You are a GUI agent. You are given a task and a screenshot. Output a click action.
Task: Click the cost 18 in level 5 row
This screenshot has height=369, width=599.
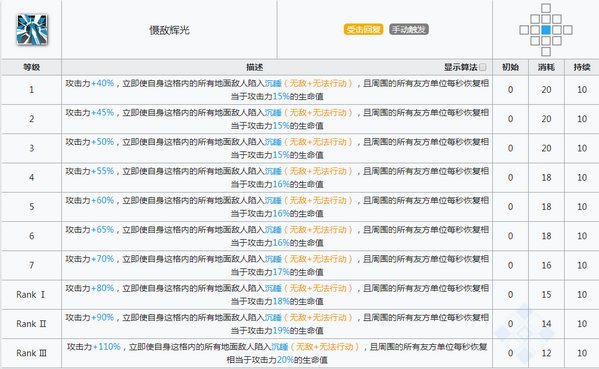546,207
